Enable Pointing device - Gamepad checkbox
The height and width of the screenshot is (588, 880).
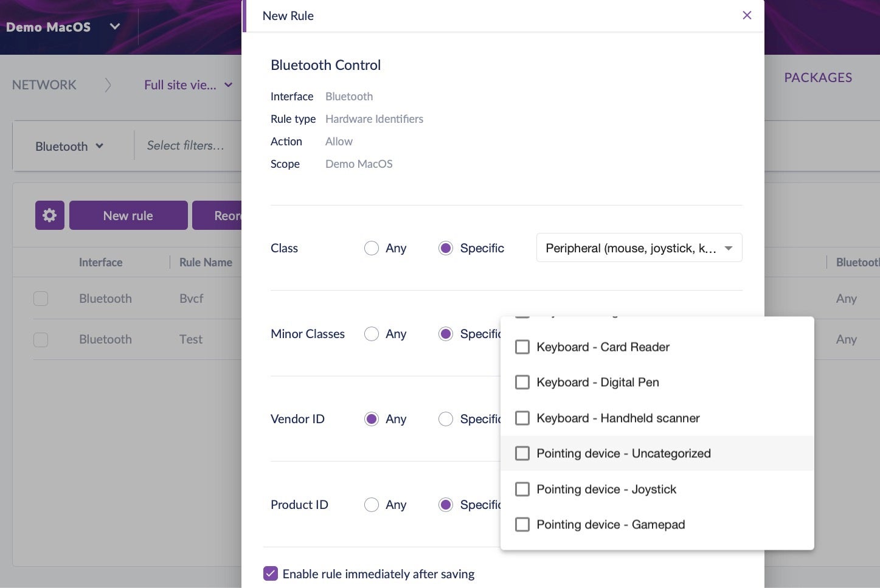click(x=522, y=525)
